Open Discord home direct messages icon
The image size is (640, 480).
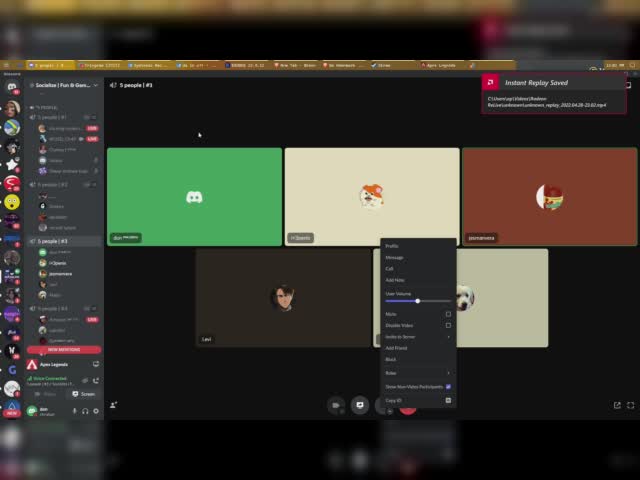point(12,87)
